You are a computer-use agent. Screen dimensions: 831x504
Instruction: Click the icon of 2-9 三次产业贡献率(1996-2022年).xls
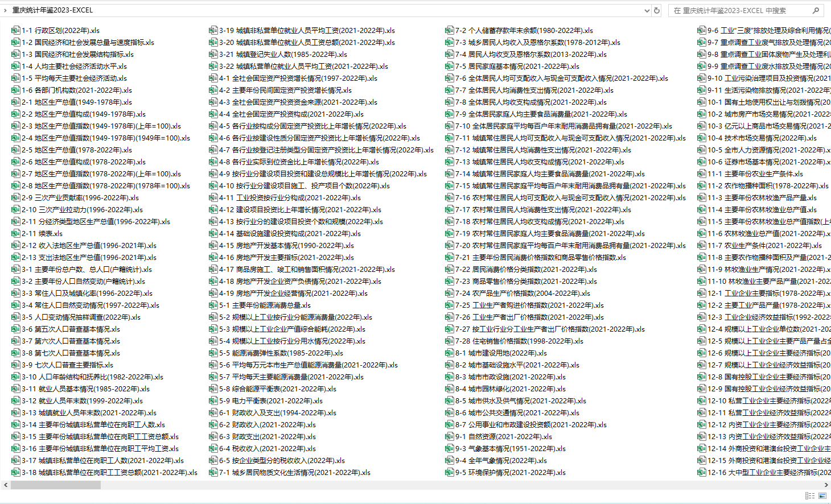point(16,197)
